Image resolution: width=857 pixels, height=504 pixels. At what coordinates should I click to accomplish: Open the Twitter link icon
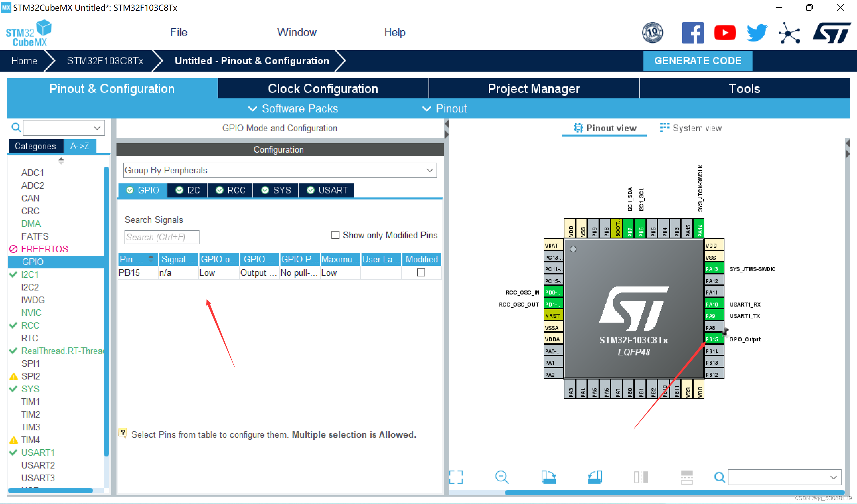pos(757,33)
